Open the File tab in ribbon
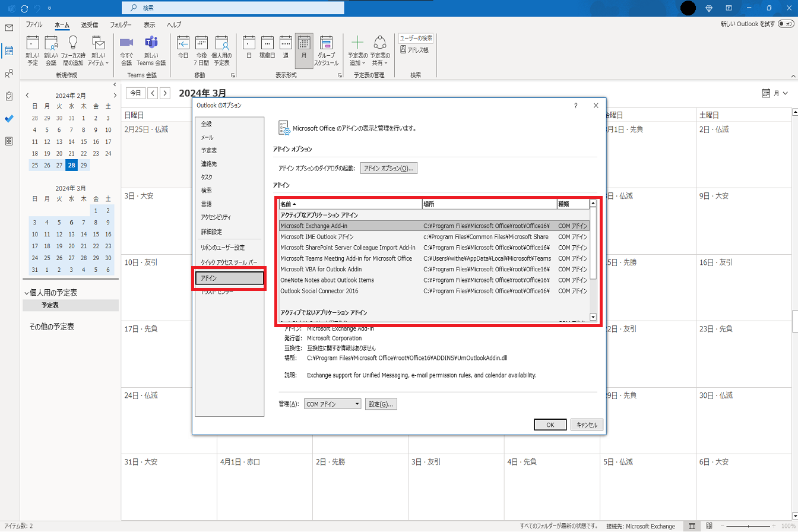Image resolution: width=798 pixels, height=532 pixels. (34, 25)
